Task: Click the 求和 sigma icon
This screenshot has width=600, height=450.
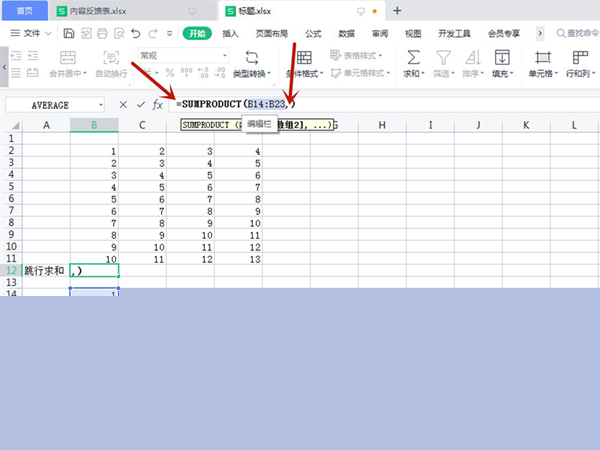Action: 413,57
